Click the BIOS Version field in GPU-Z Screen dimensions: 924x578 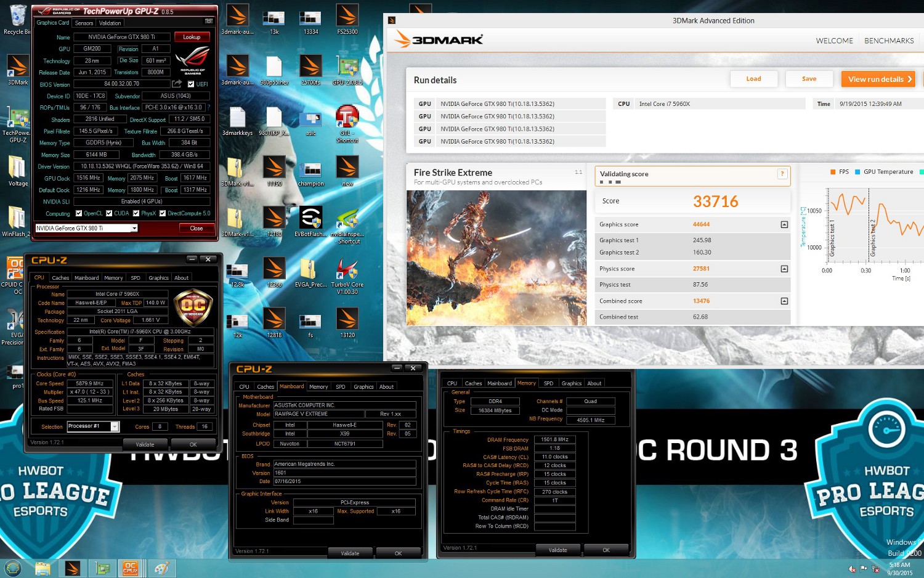tap(121, 84)
